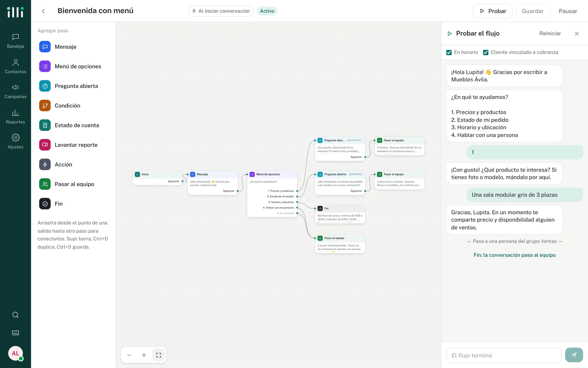Close the Probar el flujo panel

point(577,34)
